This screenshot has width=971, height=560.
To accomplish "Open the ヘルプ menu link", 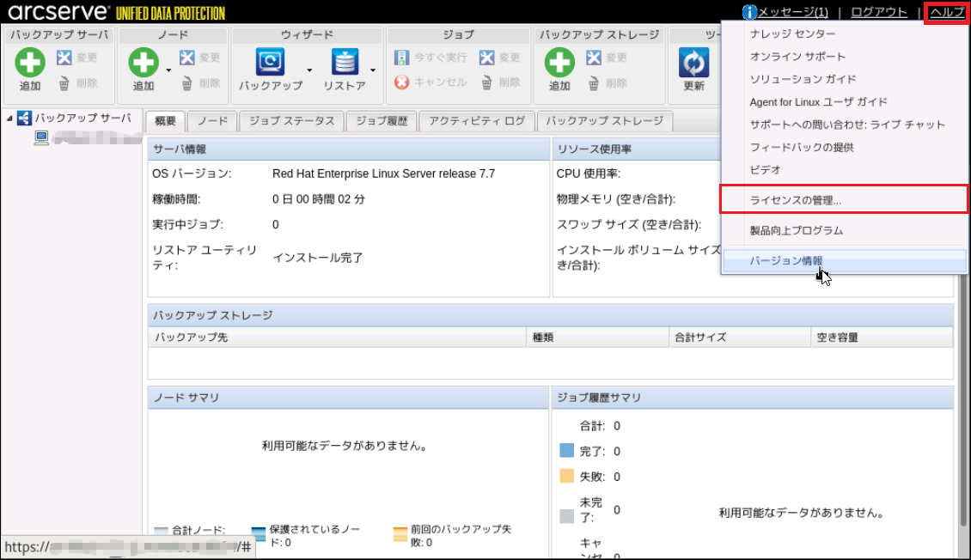I will pos(947,12).
